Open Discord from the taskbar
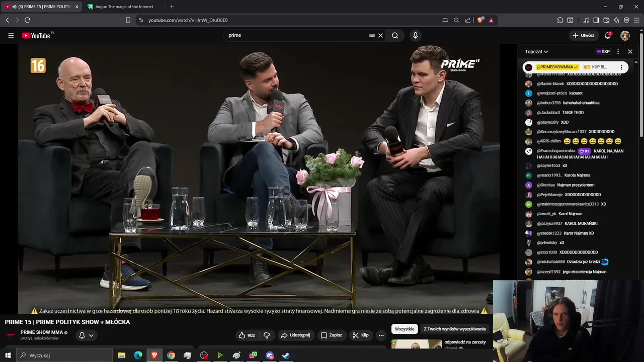644x362 pixels. (x=270, y=355)
